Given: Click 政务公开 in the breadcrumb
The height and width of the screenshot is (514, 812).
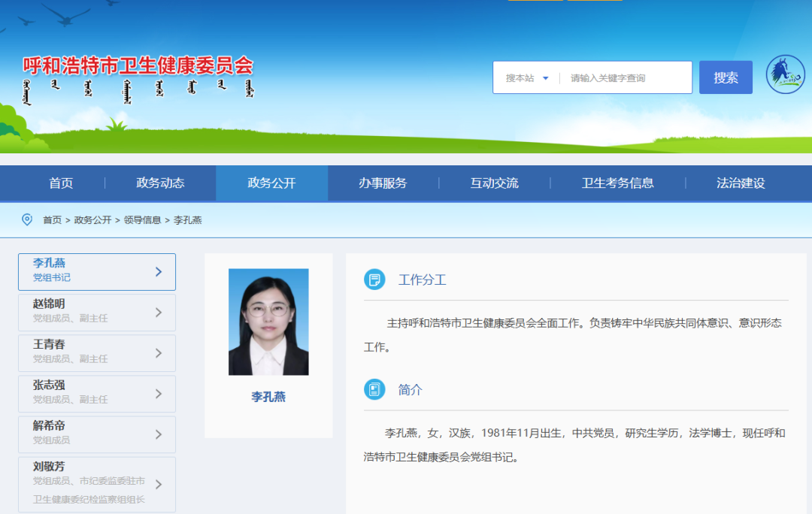Looking at the screenshot, I should pos(92,220).
